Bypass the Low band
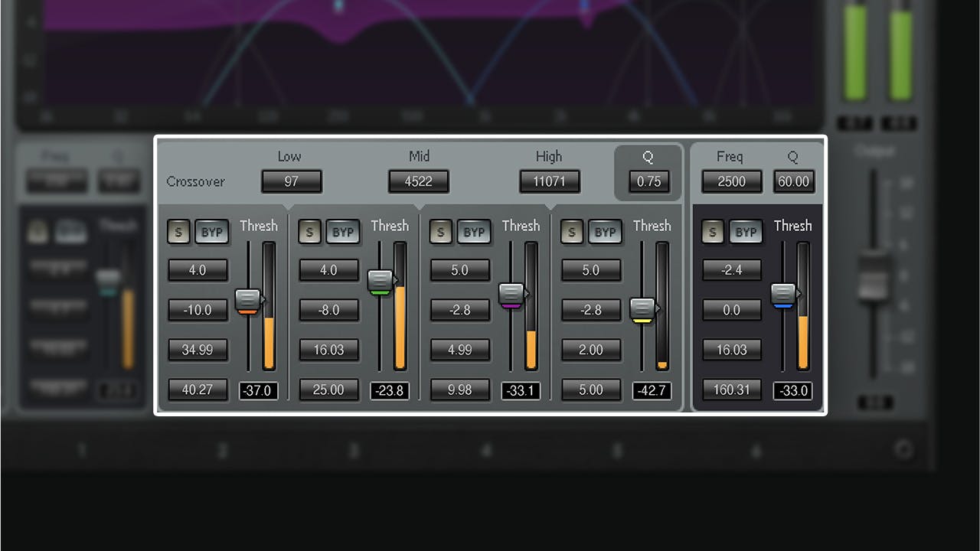The width and height of the screenshot is (980, 551). 211,232
